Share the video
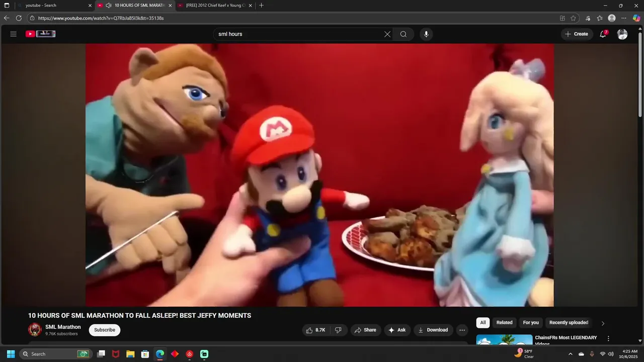The height and width of the screenshot is (362, 644). pyautogui.click(x=366, y=330)
